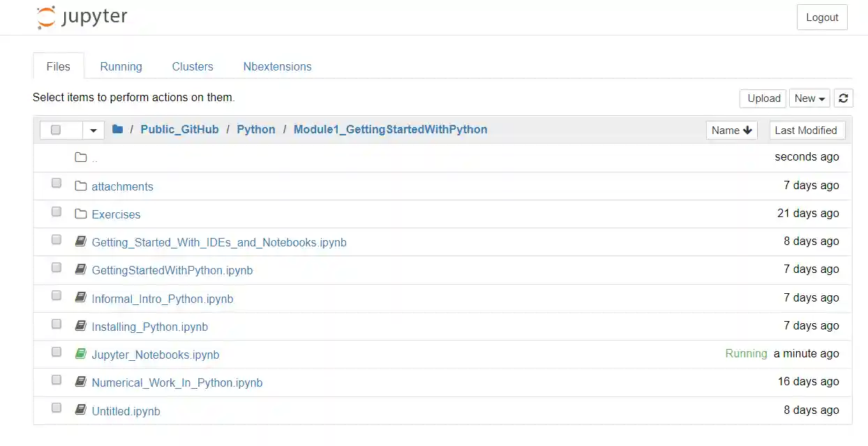Click the Logout button

[822, 17]
